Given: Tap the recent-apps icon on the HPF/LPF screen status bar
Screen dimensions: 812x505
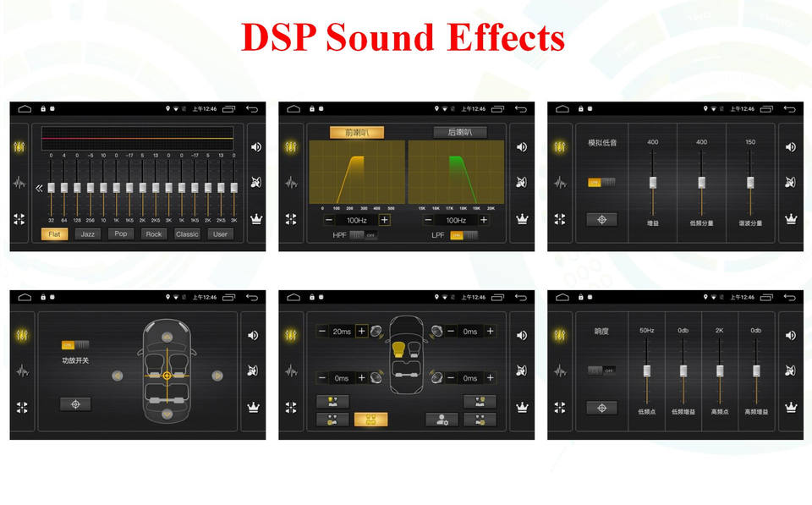Looking at the screenshot, I should pos(497,109).
